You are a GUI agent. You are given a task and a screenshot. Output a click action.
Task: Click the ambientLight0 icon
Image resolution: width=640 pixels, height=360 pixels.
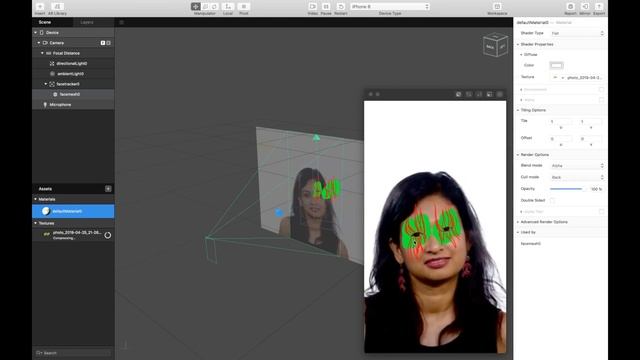click(x=52, y=74)
